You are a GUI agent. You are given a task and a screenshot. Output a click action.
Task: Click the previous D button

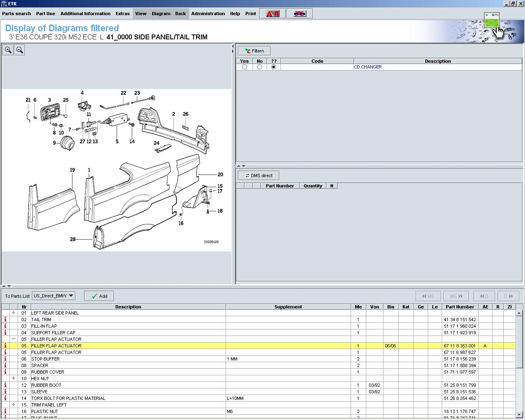(x=484, y=296)
